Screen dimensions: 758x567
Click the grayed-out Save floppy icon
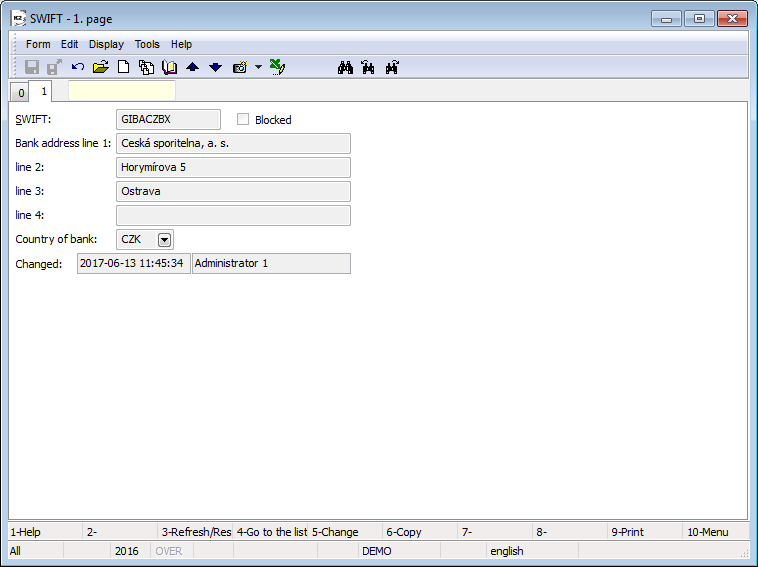click(x=32, y=67)
